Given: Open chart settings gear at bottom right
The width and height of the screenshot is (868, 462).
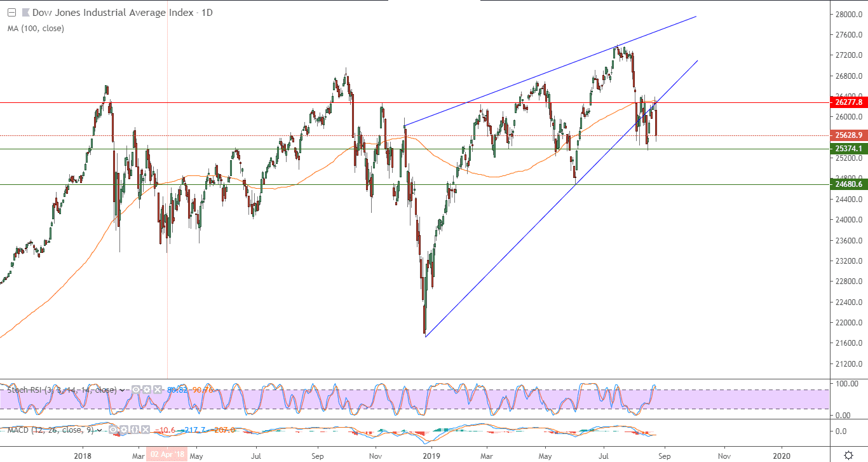Looking at the screenshot, I should coord(848,454).
